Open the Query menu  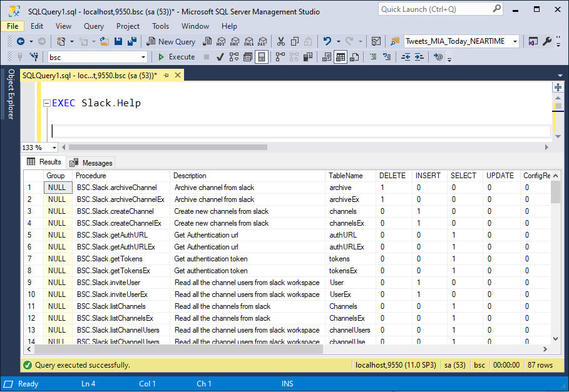pos(94,26)
